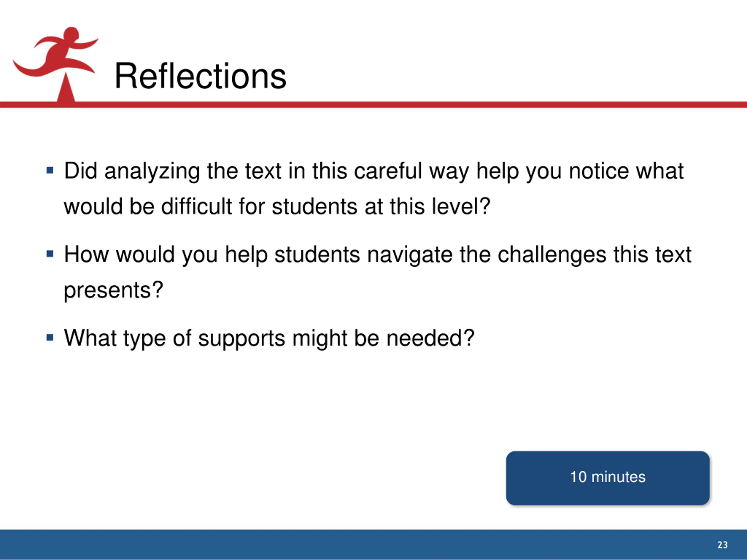Click the word 'presents?'
The width and height of the screenshot is (747, 560).
pyautogui.click(x=114, y=290)
